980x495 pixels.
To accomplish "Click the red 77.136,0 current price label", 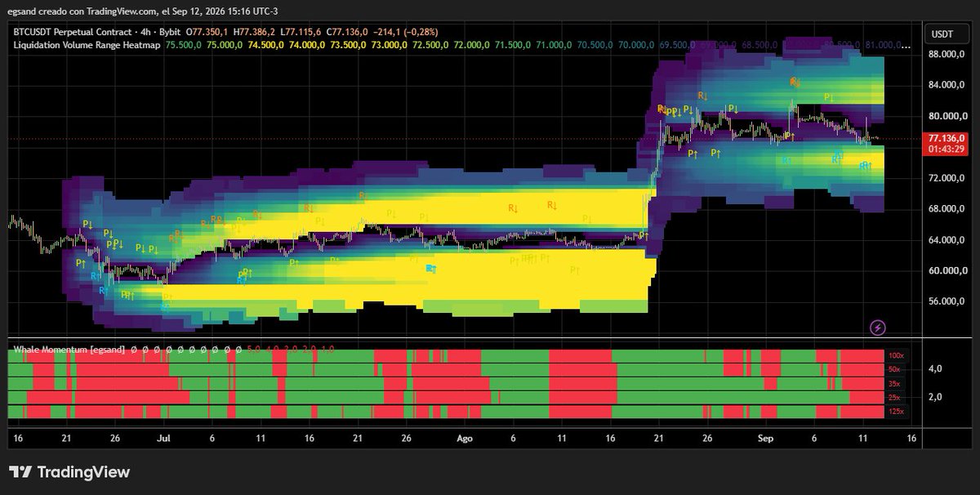I will tap(947, 139).
